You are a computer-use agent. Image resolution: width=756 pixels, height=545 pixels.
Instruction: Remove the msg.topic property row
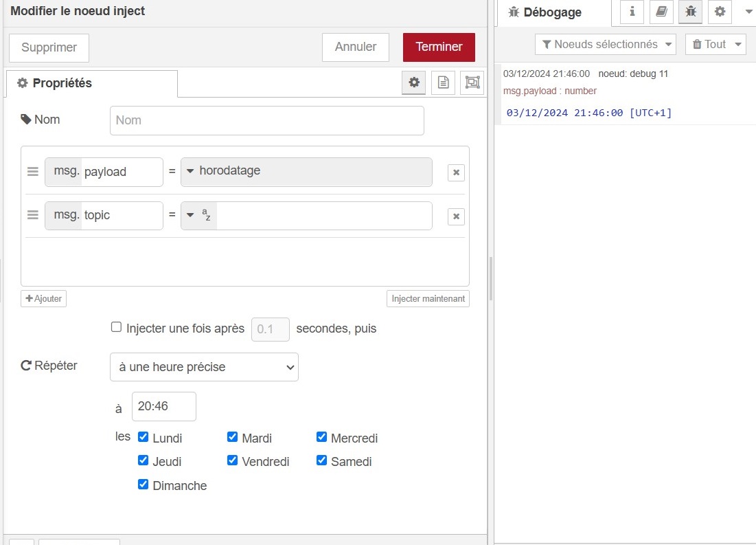pos(456,216)
